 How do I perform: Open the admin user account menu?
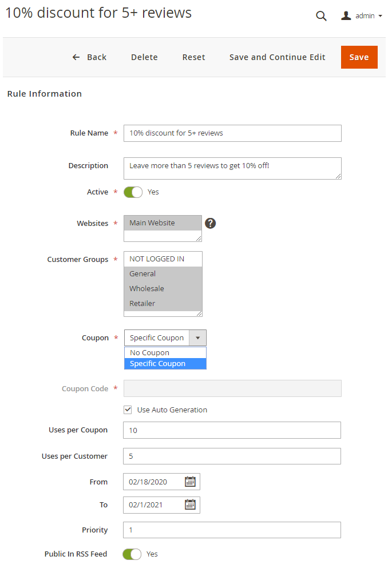tap(362, 16)
